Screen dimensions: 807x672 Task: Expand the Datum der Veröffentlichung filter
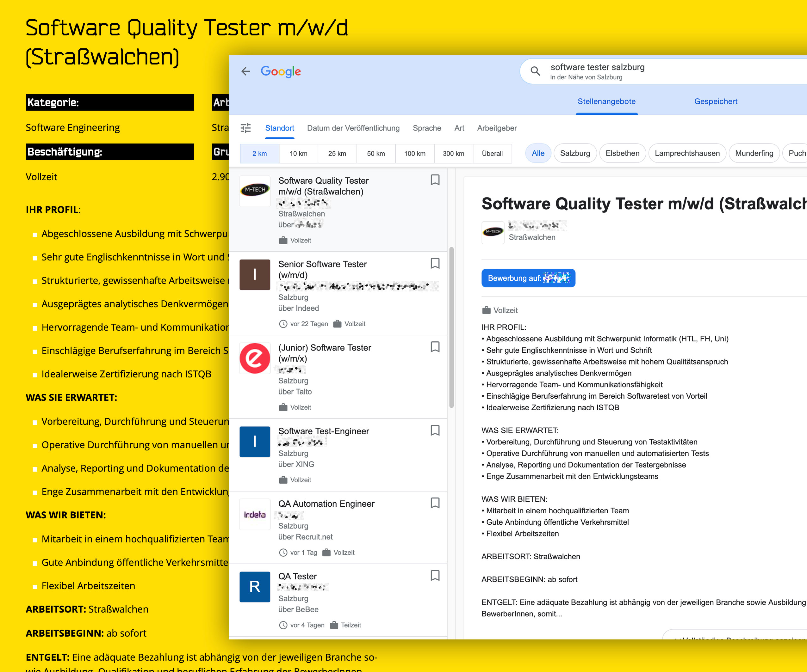[353, 128]
